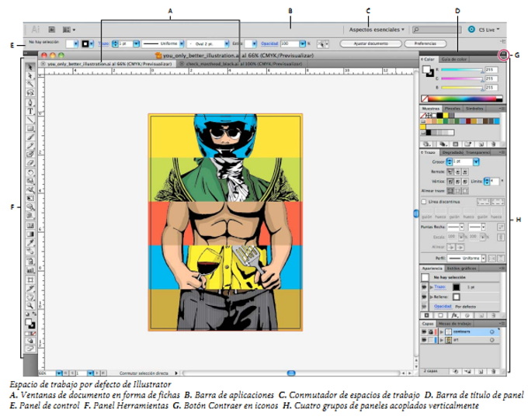Select the Line Segment tool
528x420 pixels.
[30, 120]
